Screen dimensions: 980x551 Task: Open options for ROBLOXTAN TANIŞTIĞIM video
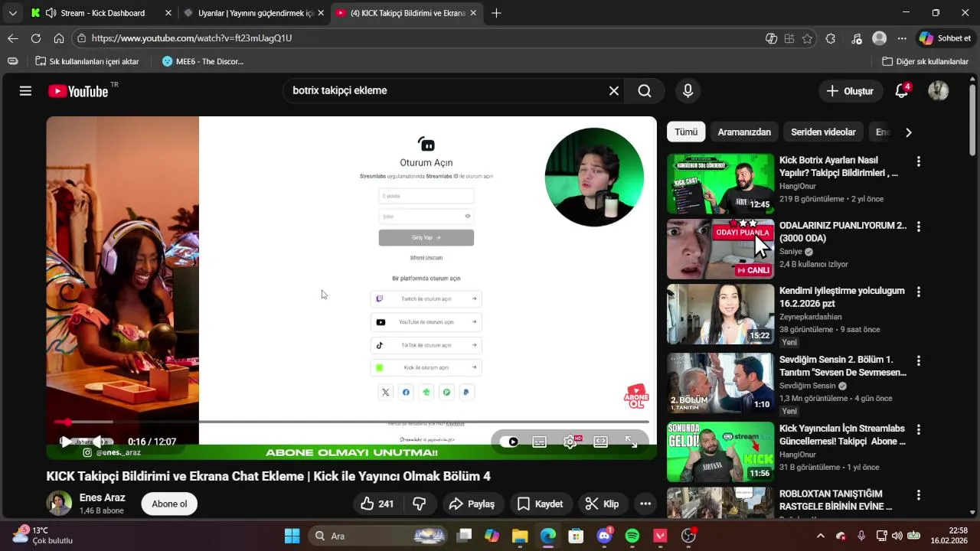[918, 494]
